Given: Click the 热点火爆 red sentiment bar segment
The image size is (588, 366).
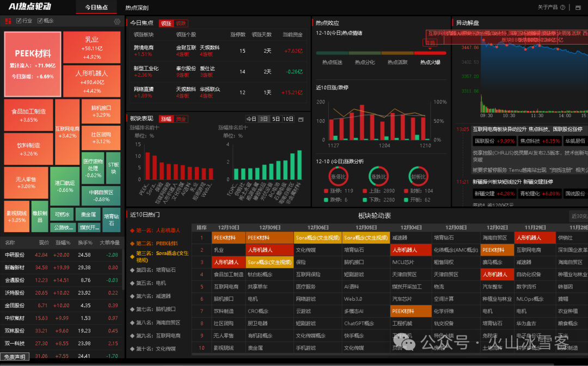Looking at the screenshot, I should coord(430,53).
